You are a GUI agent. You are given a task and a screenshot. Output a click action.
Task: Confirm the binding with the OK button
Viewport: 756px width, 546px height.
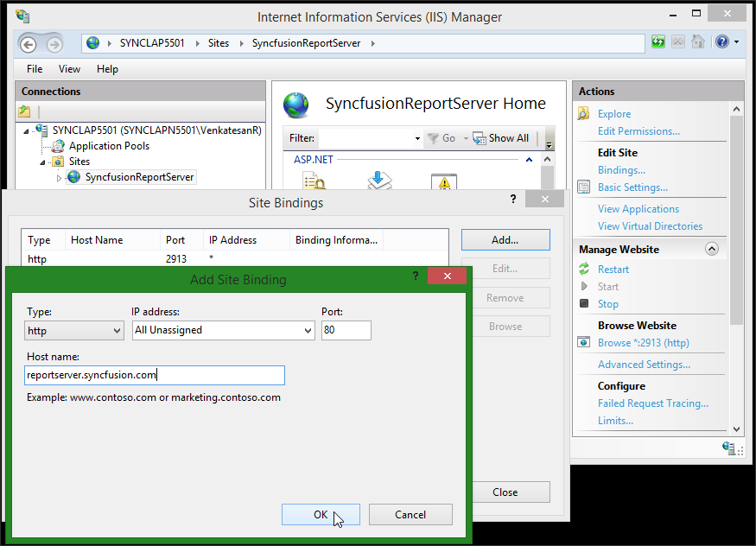click(321, 515)
